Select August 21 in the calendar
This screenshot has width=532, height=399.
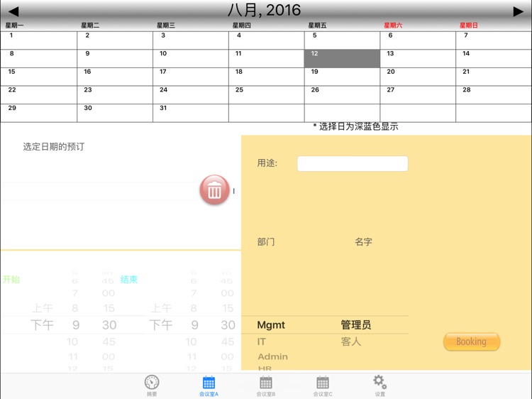[494, 77]
